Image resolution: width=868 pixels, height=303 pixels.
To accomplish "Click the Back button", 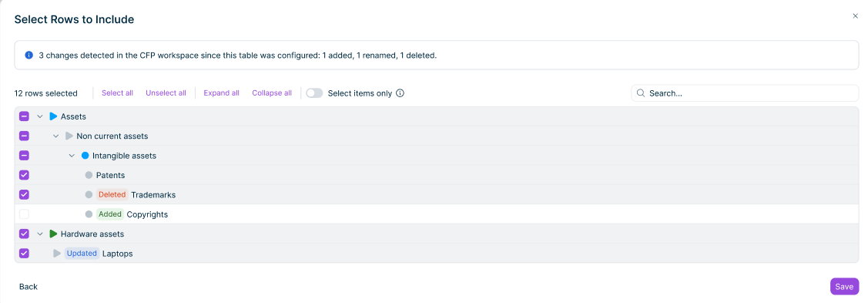I will coord(28,286).
